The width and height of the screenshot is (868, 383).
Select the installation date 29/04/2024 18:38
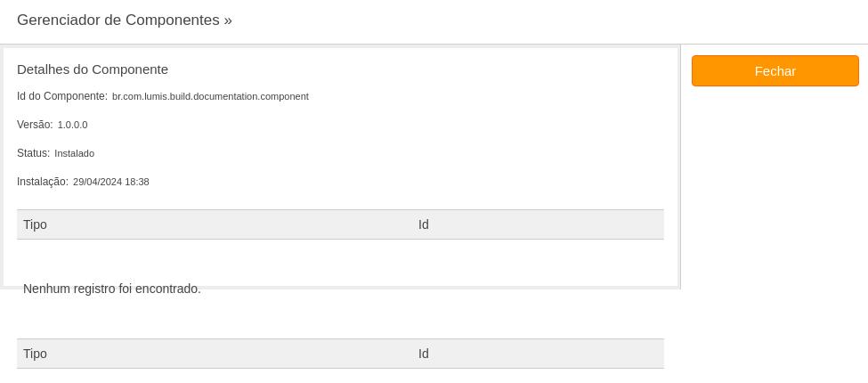pyautogui.click(x=110, y=182)
